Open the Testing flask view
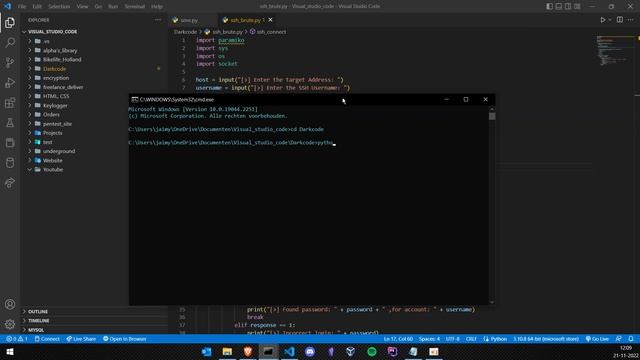 click(10, 122)
